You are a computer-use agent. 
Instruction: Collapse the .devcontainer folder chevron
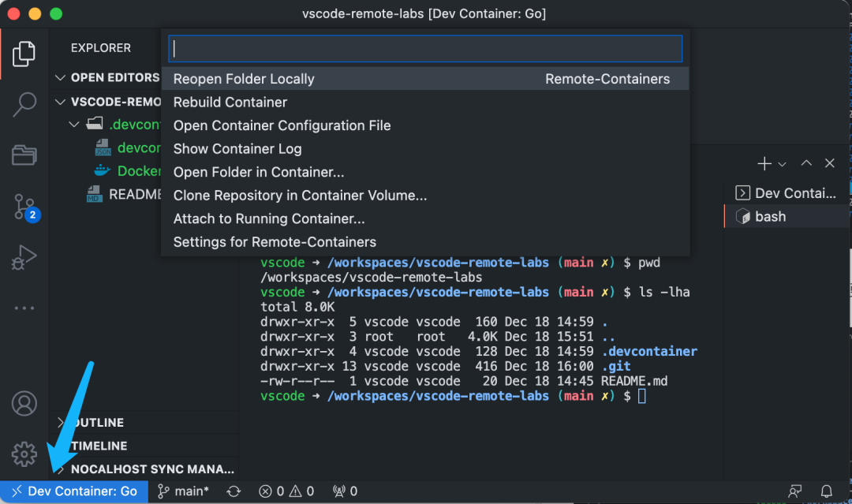click(74, 125)
